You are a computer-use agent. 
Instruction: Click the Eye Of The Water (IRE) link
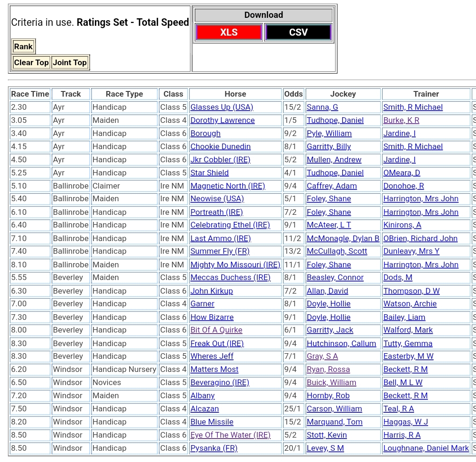click(230, 435)
